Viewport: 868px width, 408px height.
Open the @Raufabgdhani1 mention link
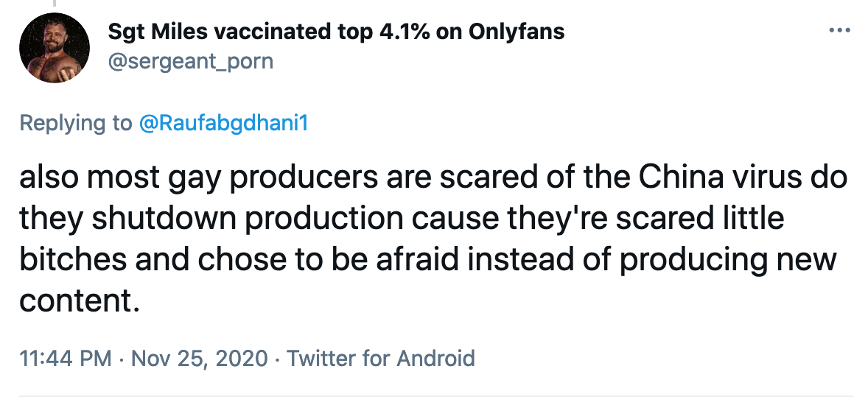(223, 123)
